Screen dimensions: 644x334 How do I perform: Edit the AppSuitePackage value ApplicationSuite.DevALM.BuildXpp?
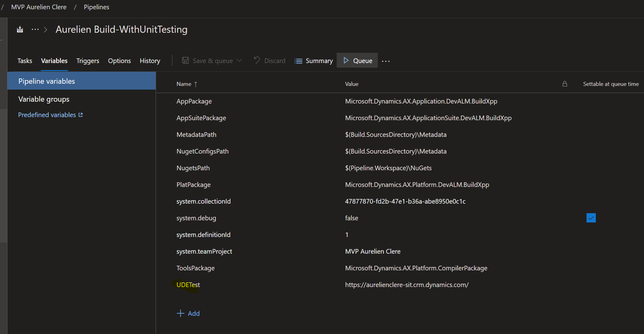pos(428,118)
